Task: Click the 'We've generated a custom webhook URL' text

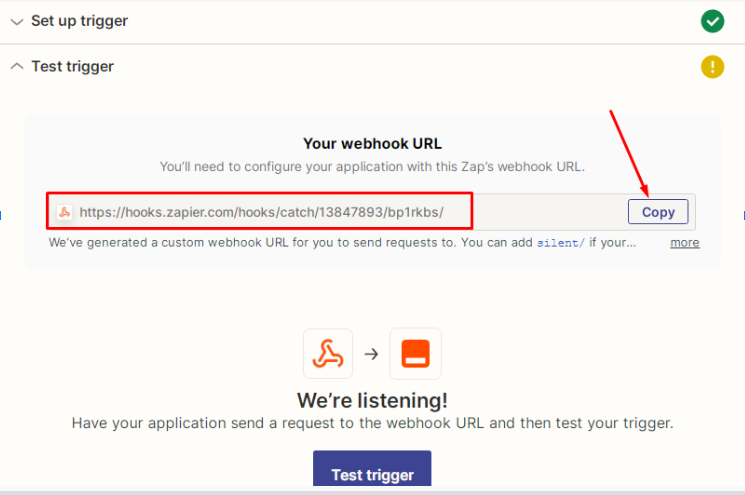Action: coord(342,243)
